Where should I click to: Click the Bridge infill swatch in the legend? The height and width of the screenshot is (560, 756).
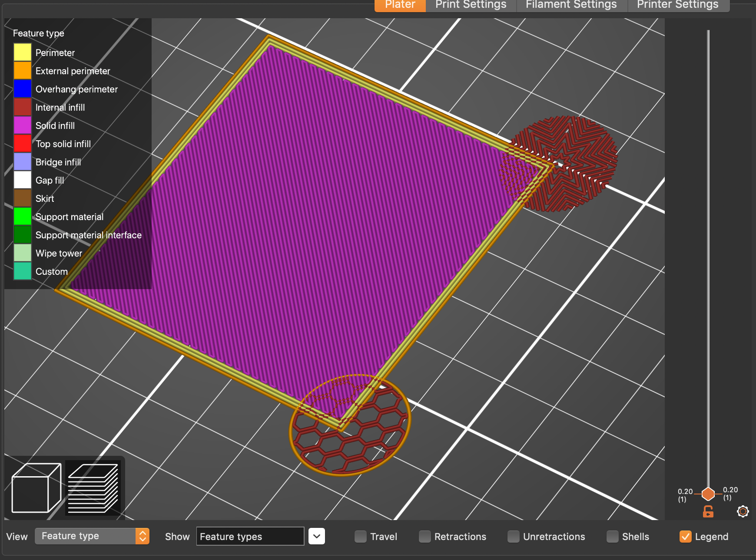pyautogui.click(x=22, y=161)
